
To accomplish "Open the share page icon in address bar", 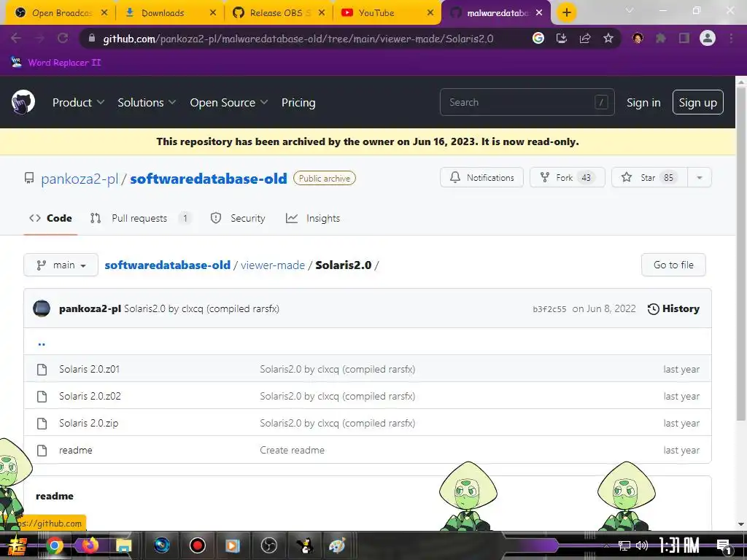I will [x=585, y=38].
